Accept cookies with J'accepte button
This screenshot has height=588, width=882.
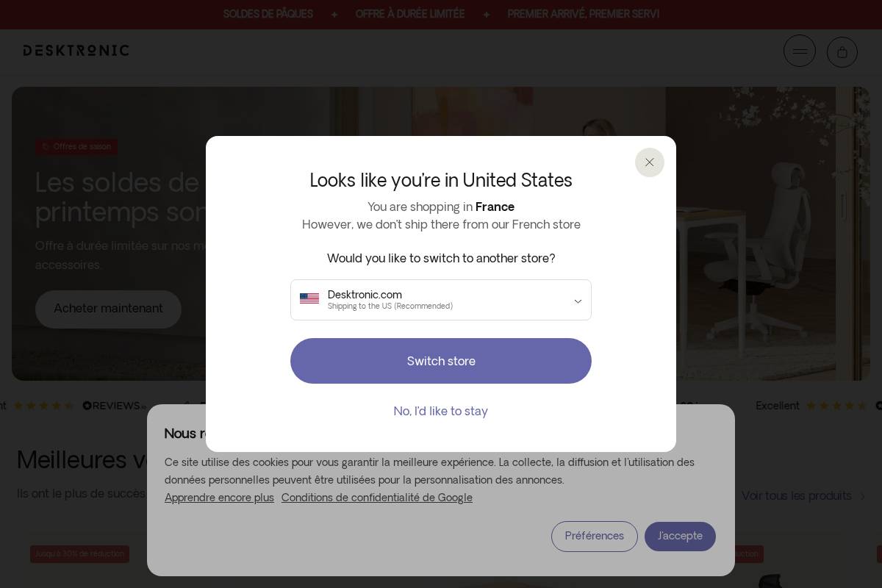680,537
